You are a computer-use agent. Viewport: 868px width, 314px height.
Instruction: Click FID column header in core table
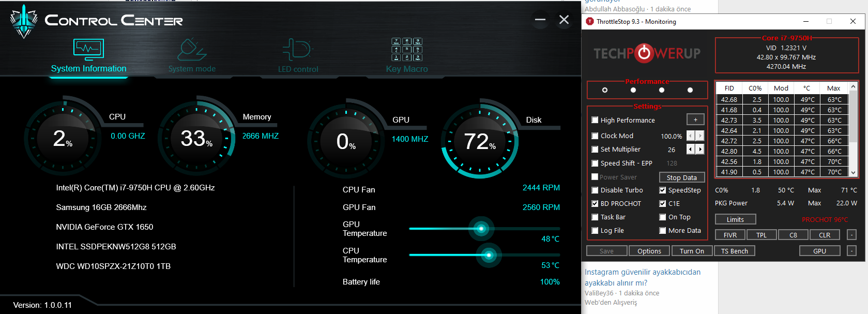tap(729, 88)
